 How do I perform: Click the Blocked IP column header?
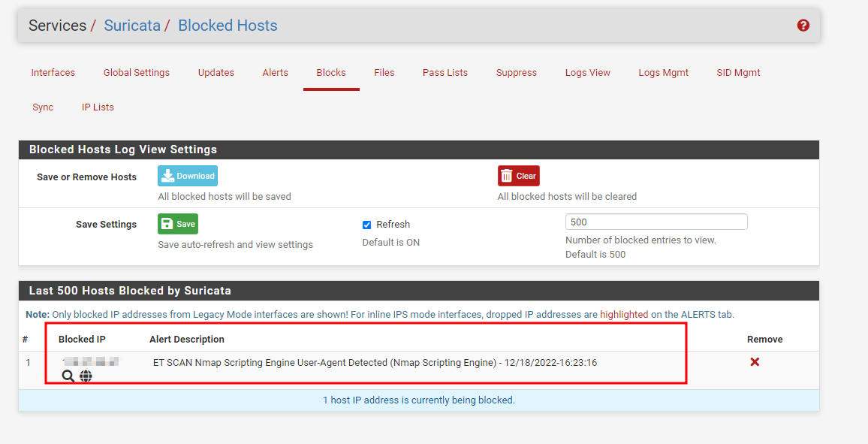click(x=82, y=340)
